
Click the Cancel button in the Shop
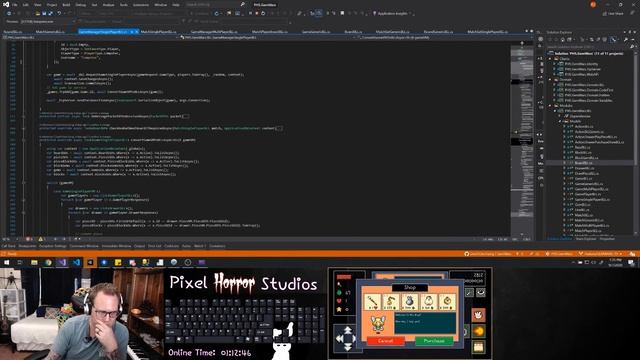coord(385,340)
